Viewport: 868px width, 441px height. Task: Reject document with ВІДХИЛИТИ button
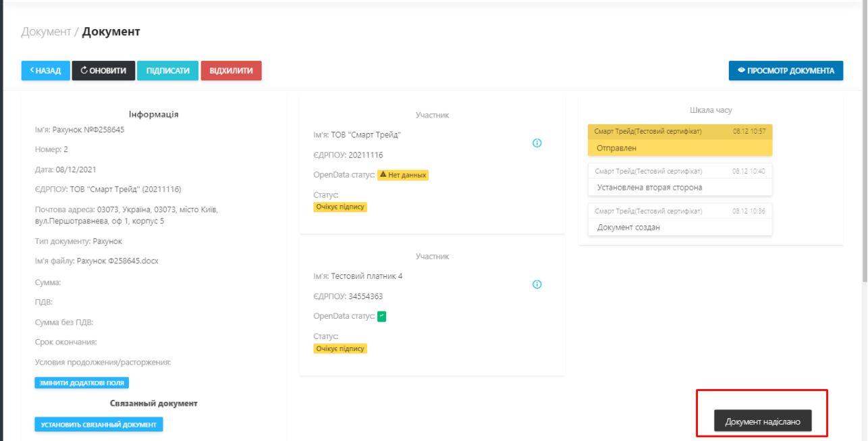[231, 71]
